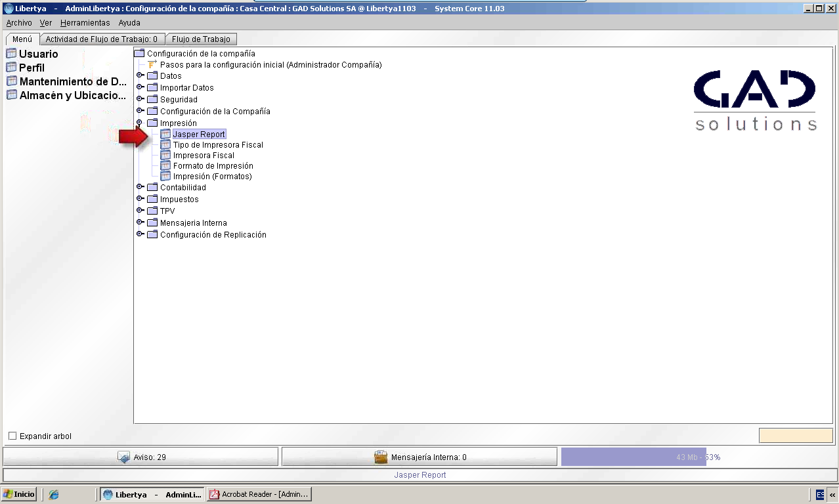Screen dimensions: 839x504
Task: Expand hidden system tray icons chevron
Action: tap(832, 495)
